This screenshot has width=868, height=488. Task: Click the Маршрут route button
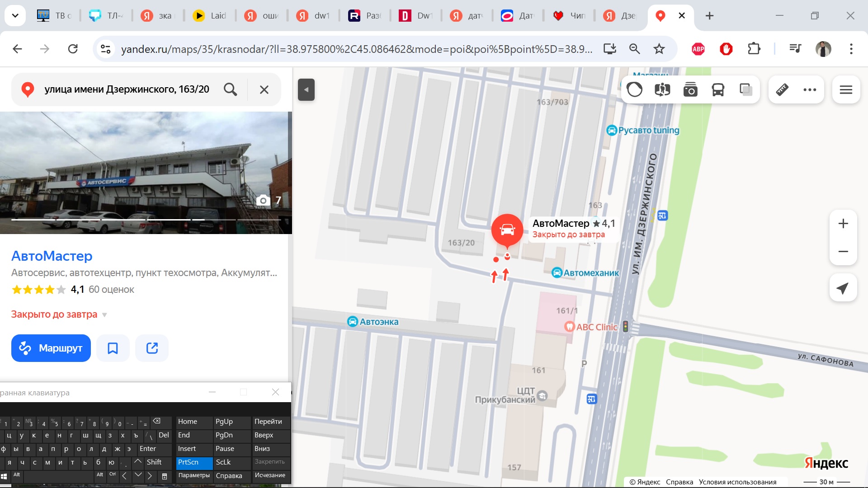pos(51,348)
